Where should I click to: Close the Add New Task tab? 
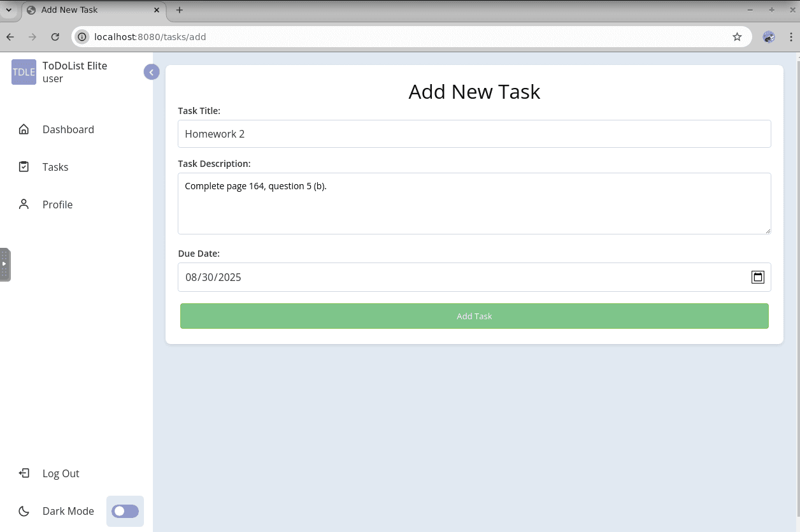point(157,10)
